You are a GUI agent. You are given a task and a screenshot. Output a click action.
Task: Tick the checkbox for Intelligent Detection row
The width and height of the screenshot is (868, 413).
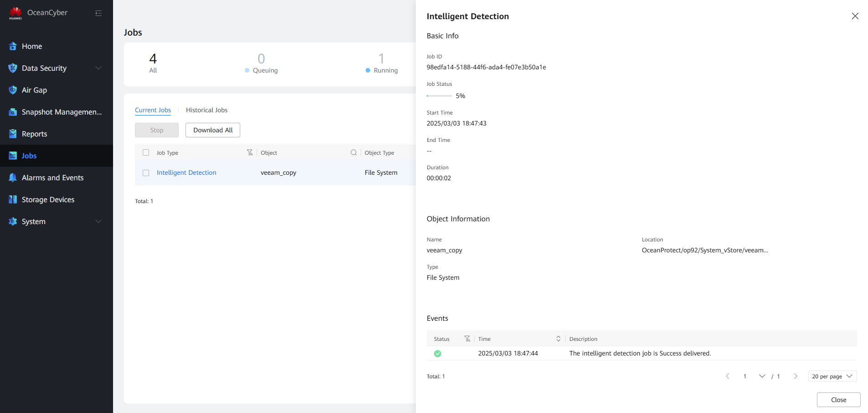click(x=146, y=173)
